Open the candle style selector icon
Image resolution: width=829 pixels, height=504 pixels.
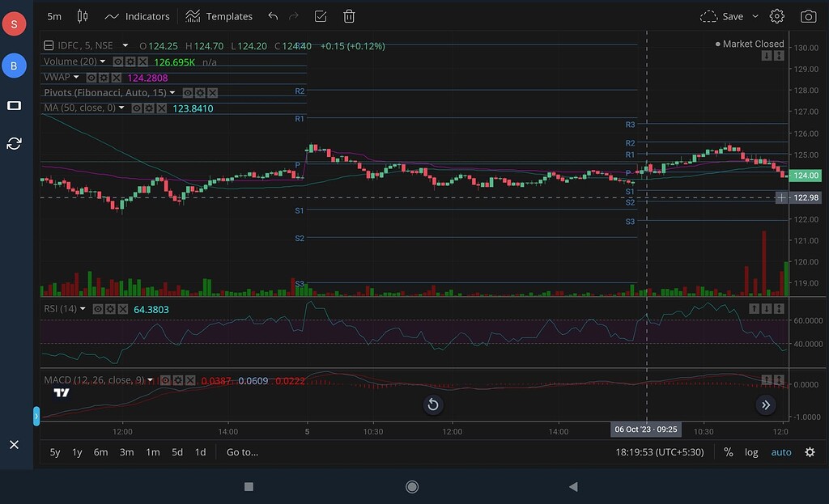pos(82,16)
